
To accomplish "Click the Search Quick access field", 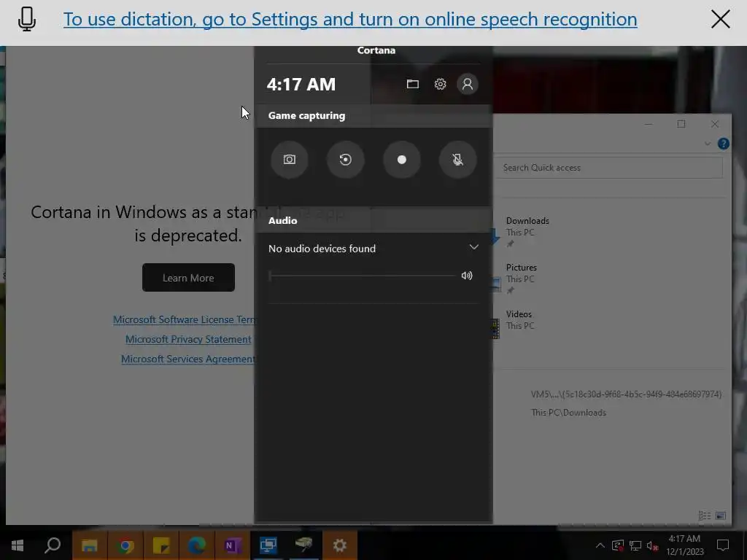I will pos(609,168).
